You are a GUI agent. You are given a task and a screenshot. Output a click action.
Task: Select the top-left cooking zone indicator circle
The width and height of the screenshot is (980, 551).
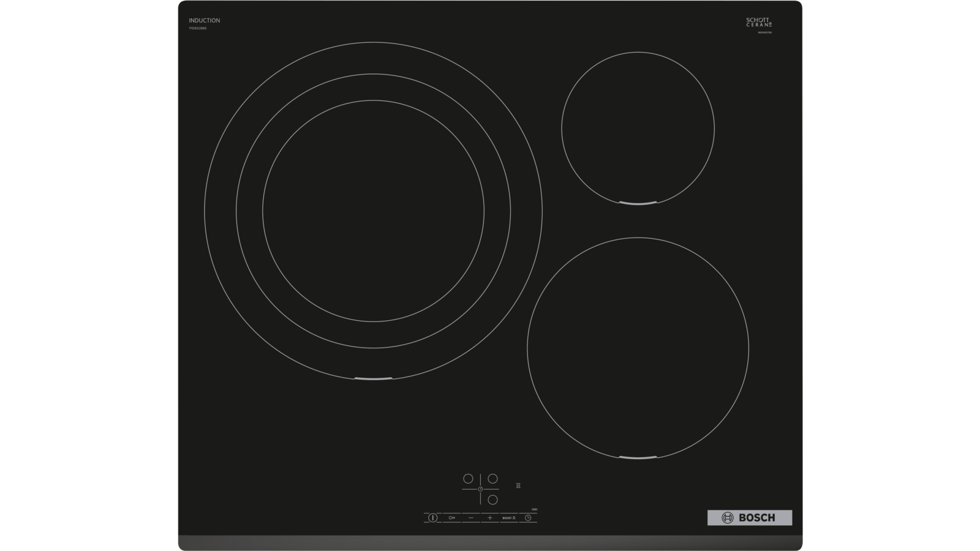[x=468, y=479]
